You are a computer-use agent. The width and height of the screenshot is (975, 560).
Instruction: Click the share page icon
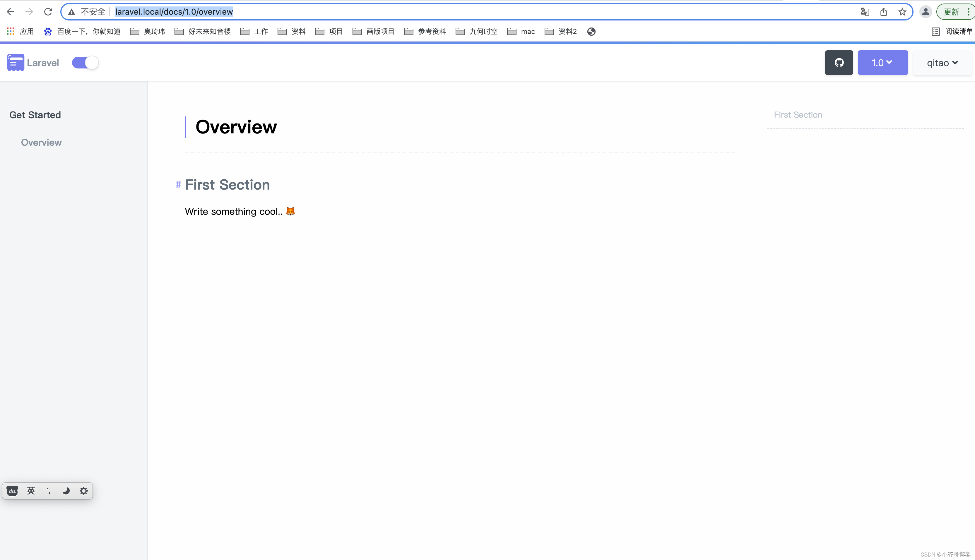tap(883, 12)
